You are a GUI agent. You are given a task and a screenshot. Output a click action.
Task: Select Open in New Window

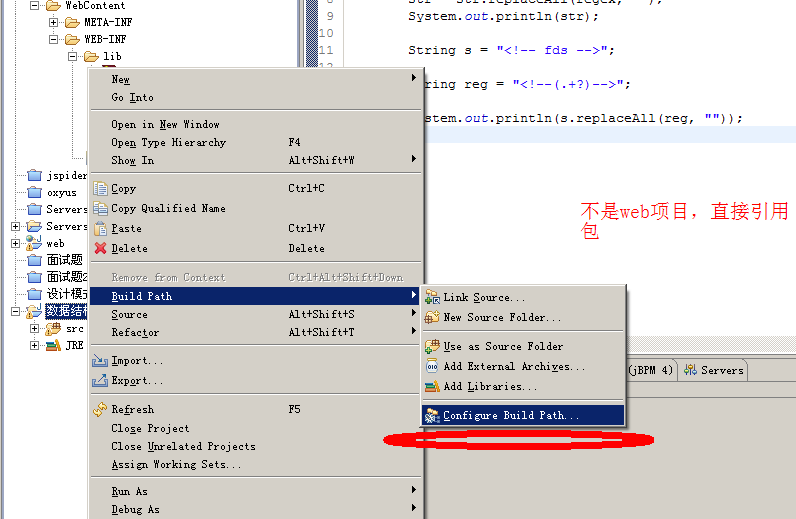tap(256, 124)
